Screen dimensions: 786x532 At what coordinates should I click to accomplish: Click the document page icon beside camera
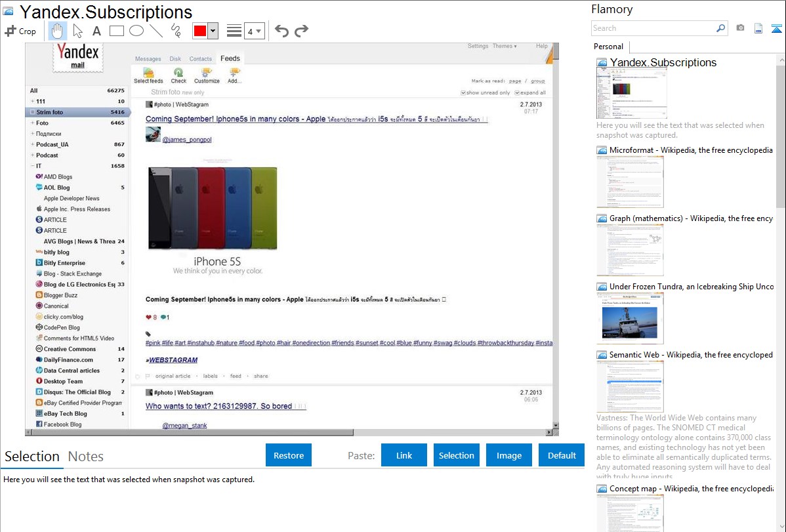[758, 28]
